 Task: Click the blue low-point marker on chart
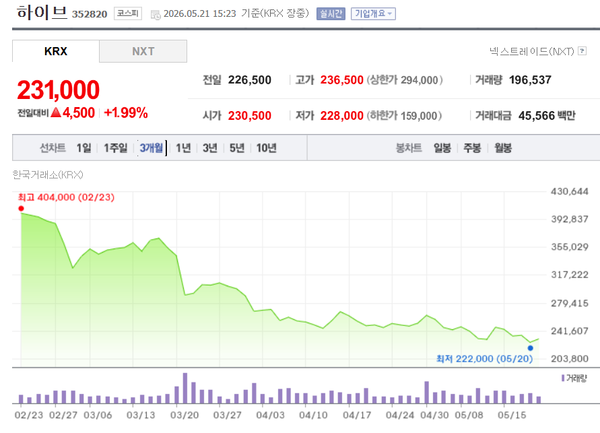pos(530,348)
